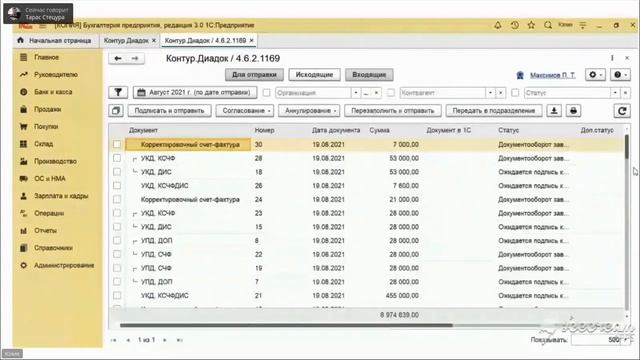Clear the Организация filter field
The height and width of the screenshot is (360, 640).
(x=376, y=93)
